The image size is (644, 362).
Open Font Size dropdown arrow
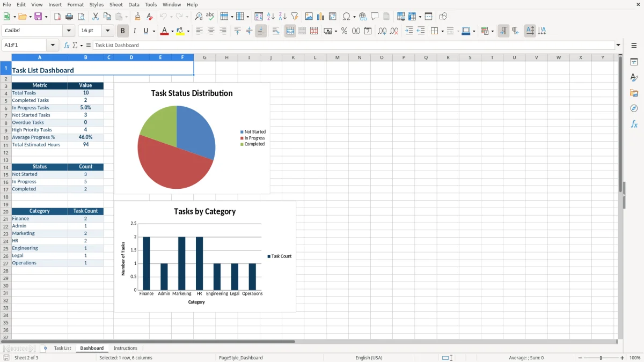(x=108, y=31)
